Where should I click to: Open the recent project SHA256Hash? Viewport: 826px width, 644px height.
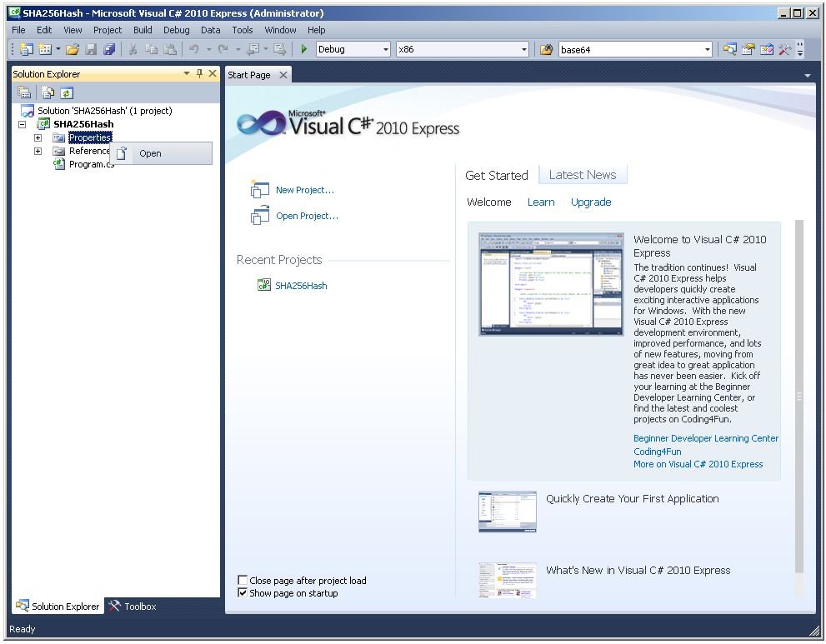tap(301, 286)
